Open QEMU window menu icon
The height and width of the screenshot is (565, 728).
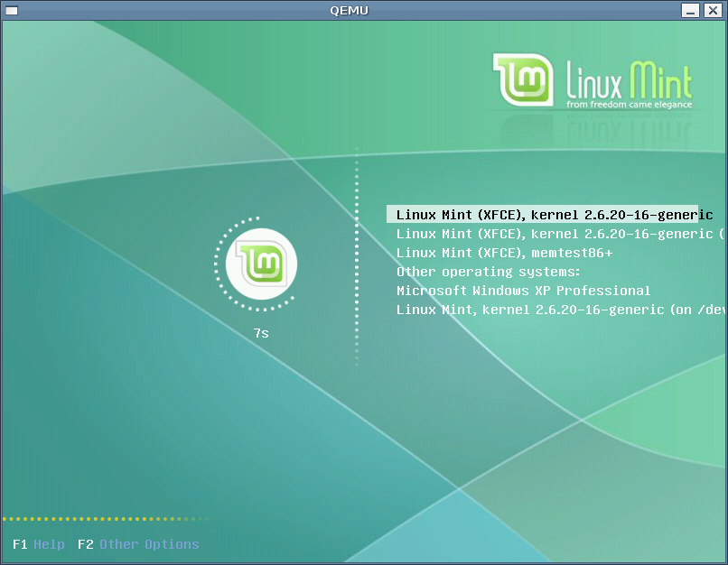(12, 10)
